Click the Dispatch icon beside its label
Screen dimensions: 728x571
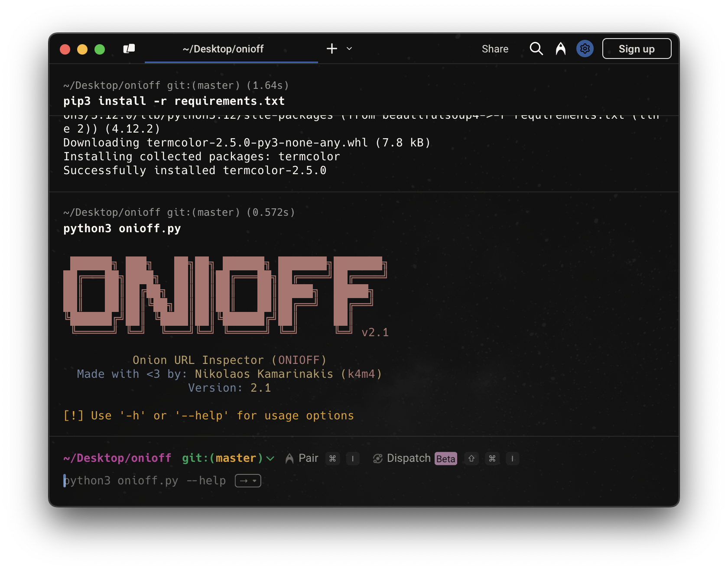[377, 458]
